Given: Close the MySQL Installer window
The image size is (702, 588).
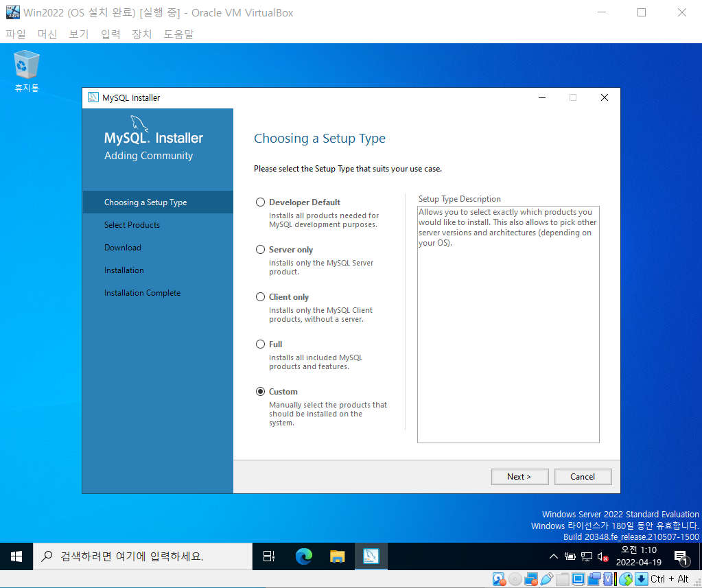Looking at the screenshot, I should click(x=605, y=97).
